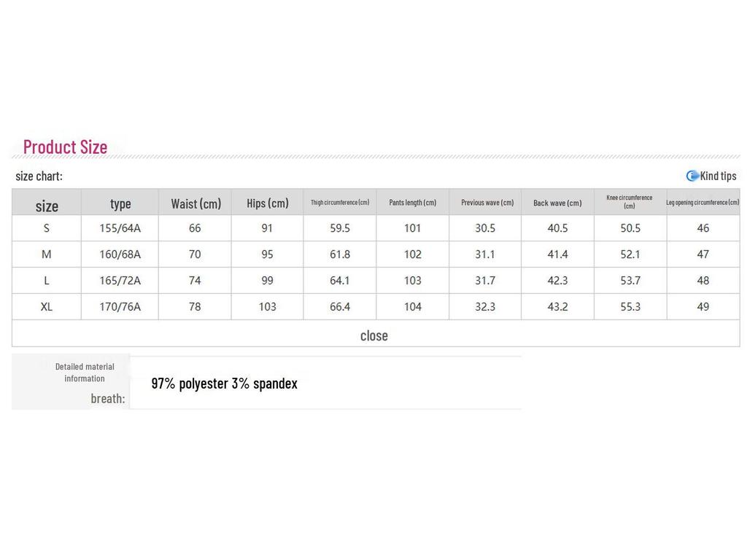Viewport: 747px width, 560px height.
Task: Click the Kind tips icon
Action: coord(692,176)
